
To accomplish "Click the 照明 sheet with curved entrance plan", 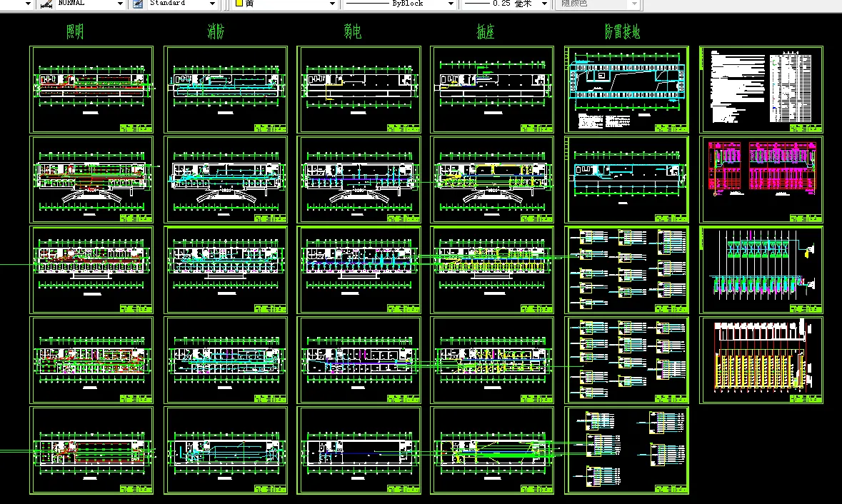I will (x=91, y=179).
